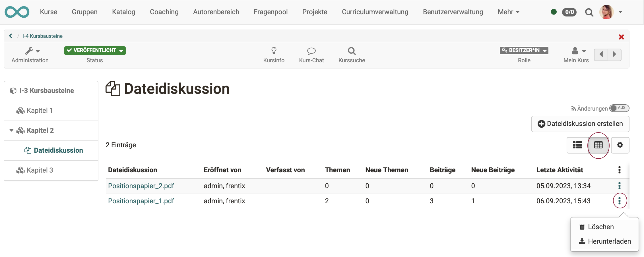
Task: Switch to list view of entries
Action: [577, 145]
